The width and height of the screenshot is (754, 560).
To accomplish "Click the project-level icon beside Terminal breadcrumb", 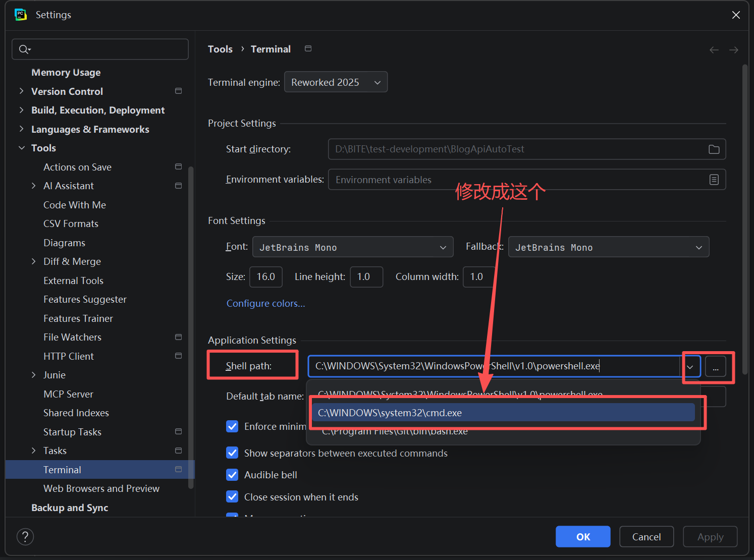I will [308, 48].
